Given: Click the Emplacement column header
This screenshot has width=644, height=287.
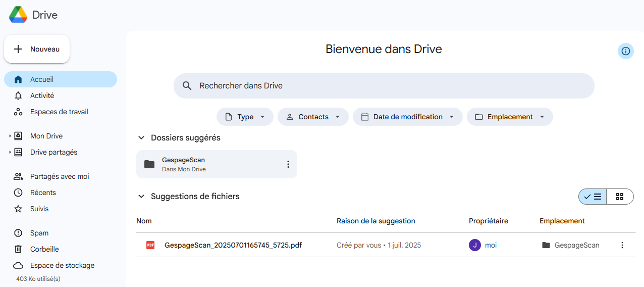Looking at the screenshot, I should [x=562, y=221].
